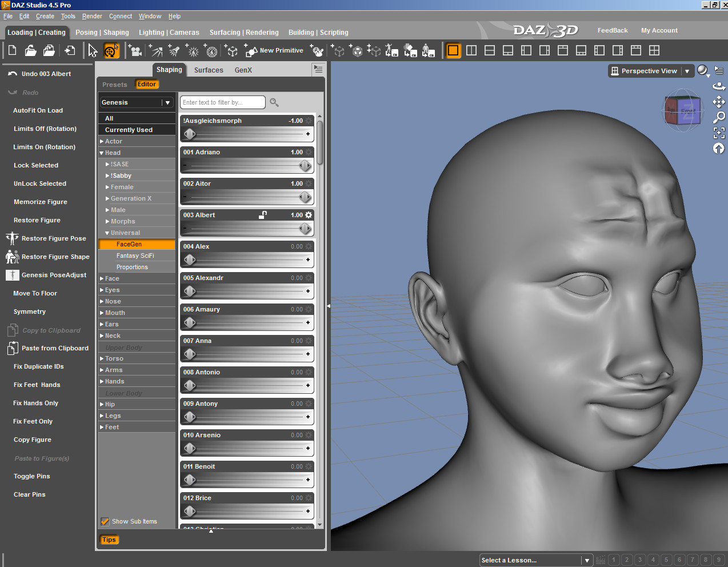Select the arrow Node Selection tool

pos(93,51)
